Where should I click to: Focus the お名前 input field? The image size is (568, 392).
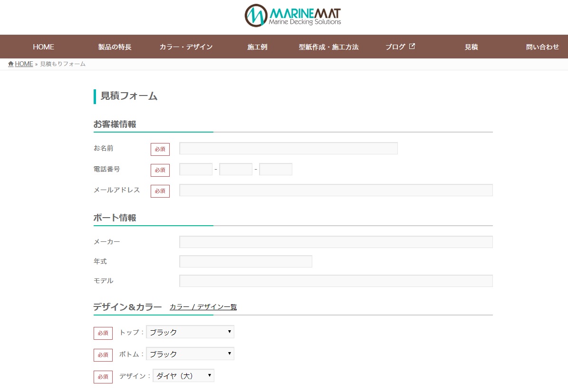click(288, 149)
